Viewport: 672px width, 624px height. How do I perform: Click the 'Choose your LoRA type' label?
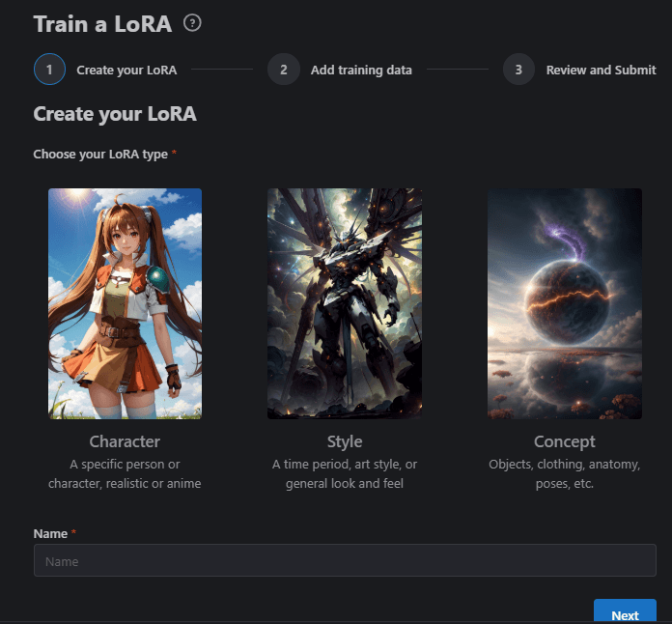[100, 154]
